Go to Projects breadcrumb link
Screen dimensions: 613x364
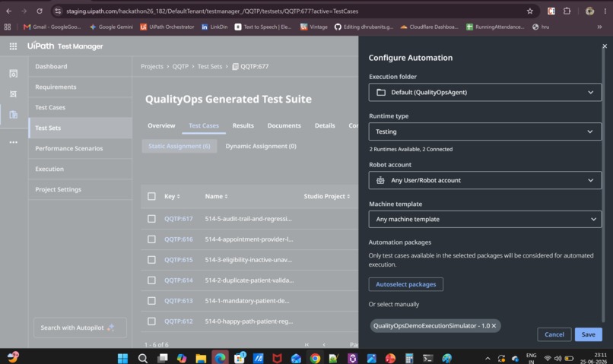click(152, 66)
